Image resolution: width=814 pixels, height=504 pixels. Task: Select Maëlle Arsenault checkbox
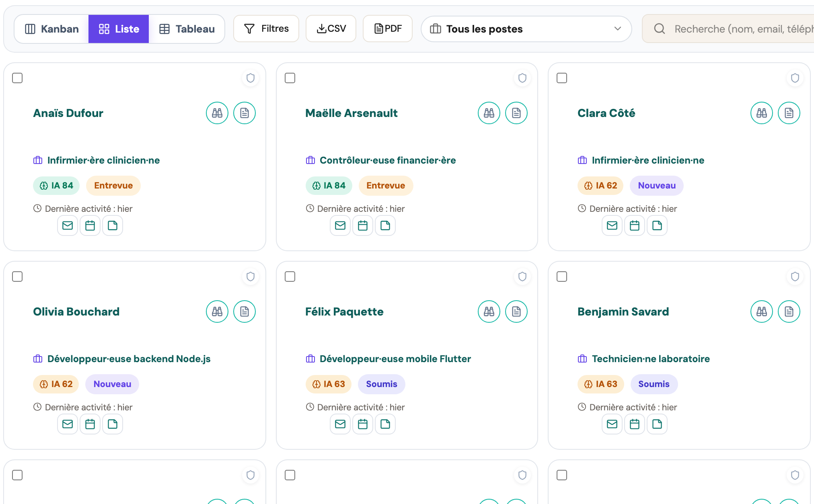coord(290,78)
